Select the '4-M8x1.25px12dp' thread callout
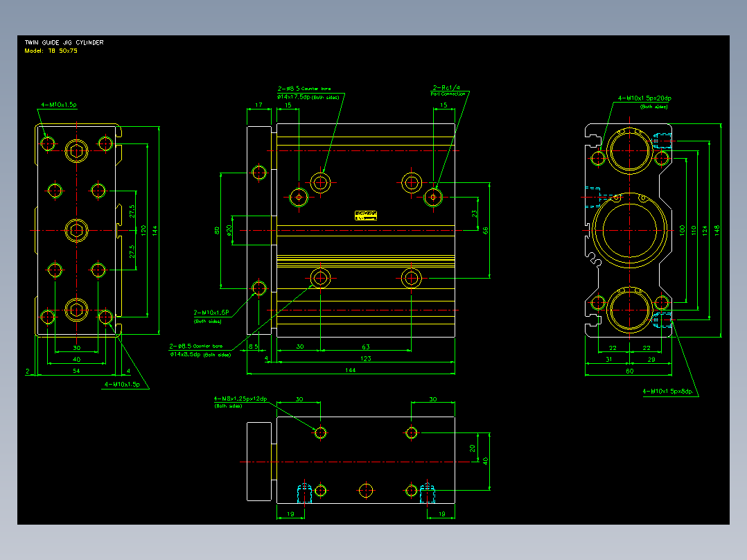The width and height of the screenshot is (747, 560). (240, 399)
